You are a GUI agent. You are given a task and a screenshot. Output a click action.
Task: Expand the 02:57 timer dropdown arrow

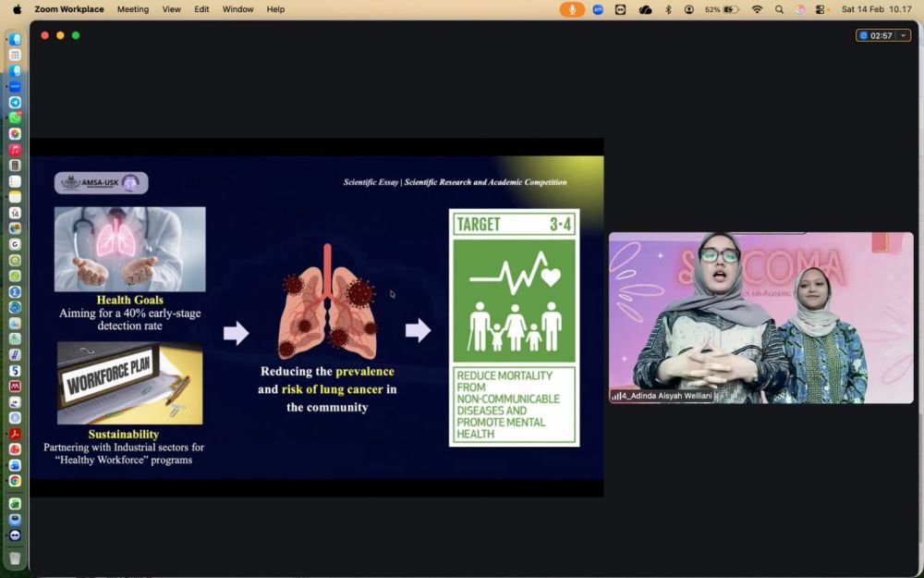pyautogui.click(x=903, y=35)
